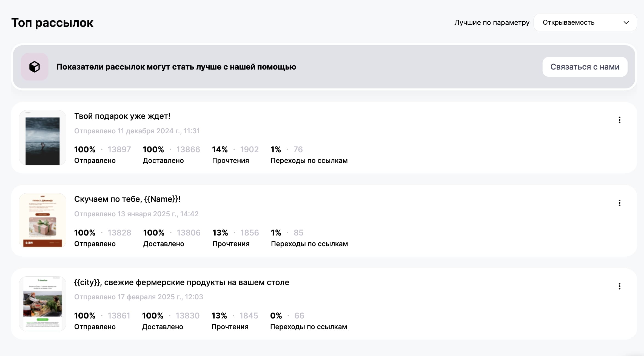Open three-dot menu for 'Скучаем по тебе' mailing
This screenshot has height=356, width=644.
(619, 203)
